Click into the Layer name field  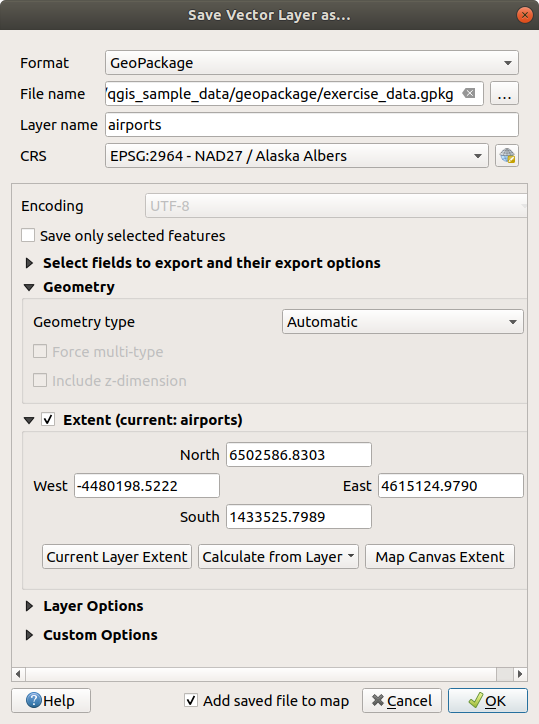pyautogui.click(x=312, y=125)
